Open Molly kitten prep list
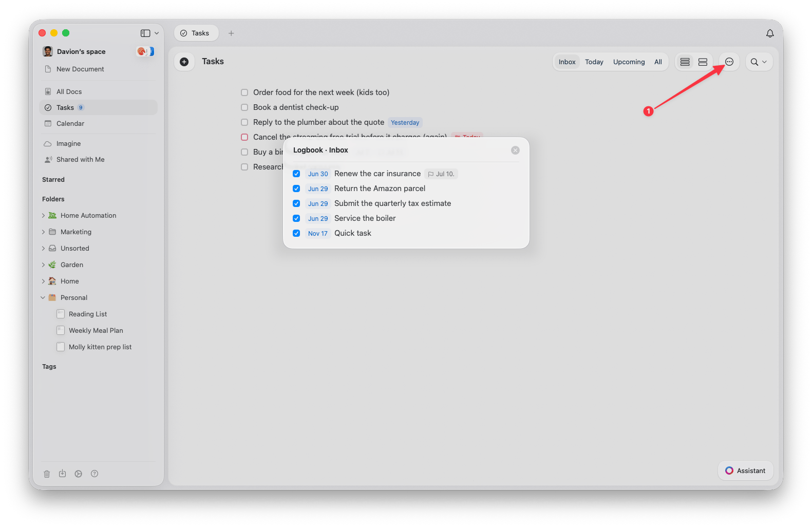Image resolution: width=812 pixels, height=528 pixels. [100, 347]
